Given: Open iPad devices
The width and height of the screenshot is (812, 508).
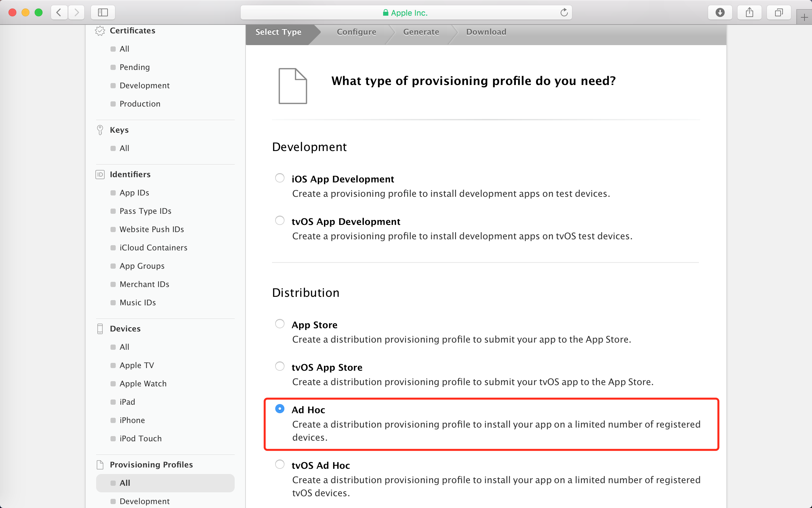Looking at the screenshot, I should point(127,402).
